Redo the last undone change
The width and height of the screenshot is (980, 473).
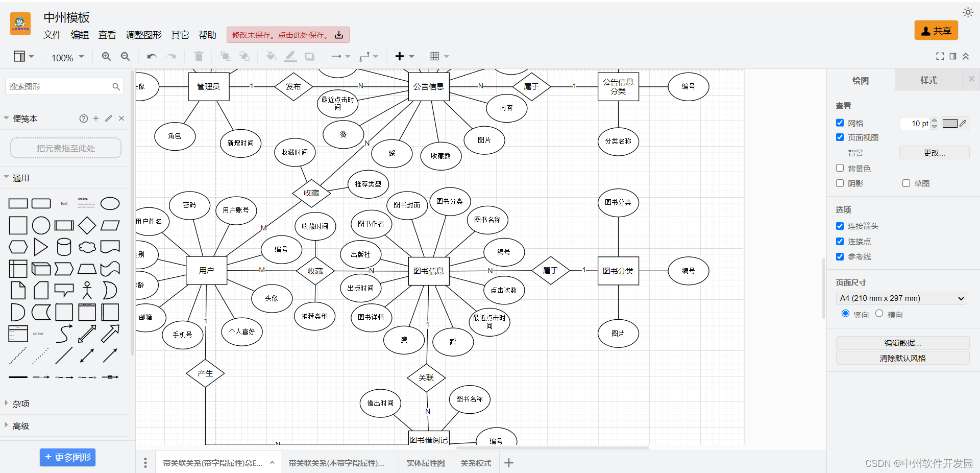click(171, 57)
